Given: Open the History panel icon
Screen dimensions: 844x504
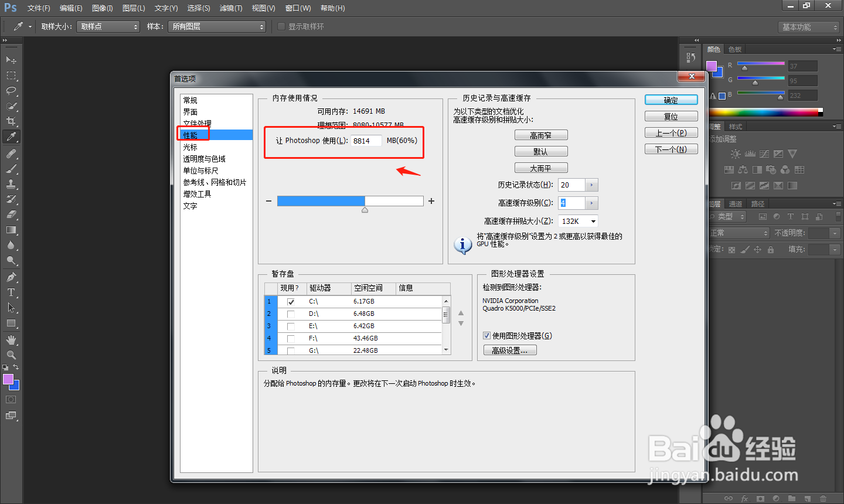Looking at the screenshot, I should tap(691, 57).
